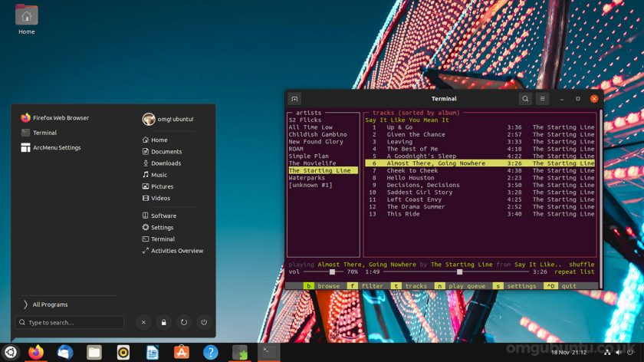Open Software shortcut in ArcMenu
644x362 pixels.
coord(159,216)
